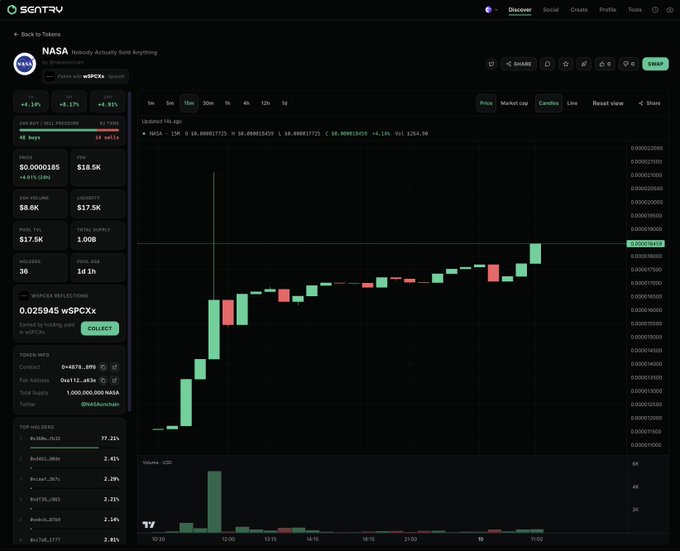680x551 pixels.
Task: Click the Price $0.0000185 card
Action: (40, 167)
